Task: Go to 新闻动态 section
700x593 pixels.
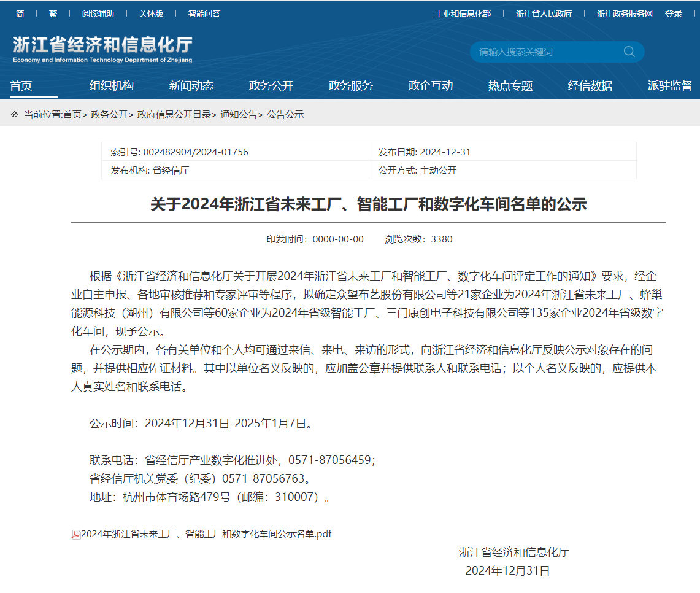Action: pos(191,86)
